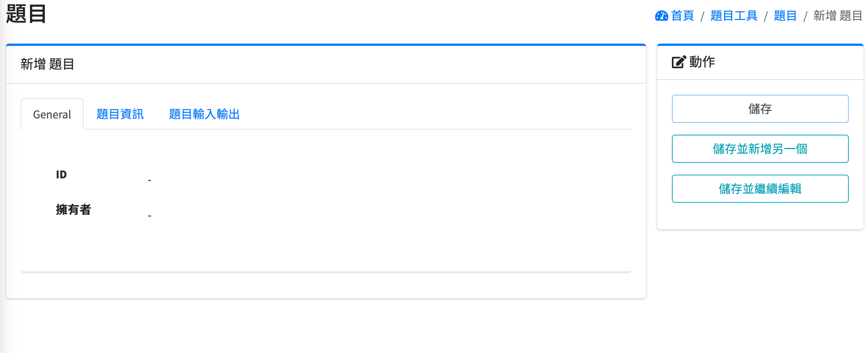Screen dimensions: 868x353
Task: Click the ID field label
Action: (61, 175)
